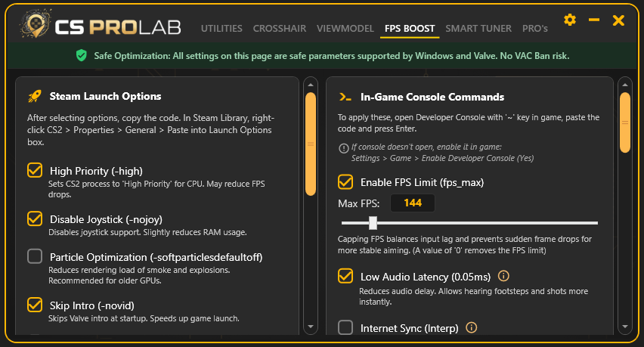Click the right panel scrollbar thumb
The width and height of the screenshot is (644, 347).
[624, 122]
